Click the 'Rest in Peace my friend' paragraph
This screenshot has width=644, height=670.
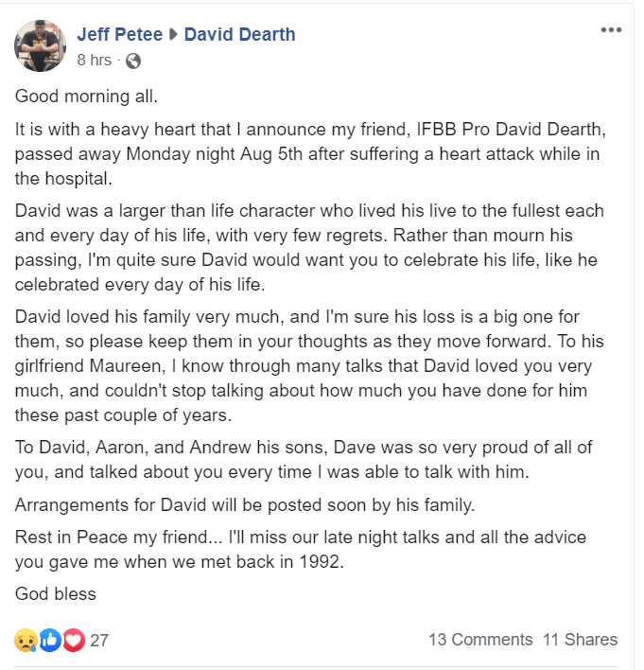tap(301, 548)
